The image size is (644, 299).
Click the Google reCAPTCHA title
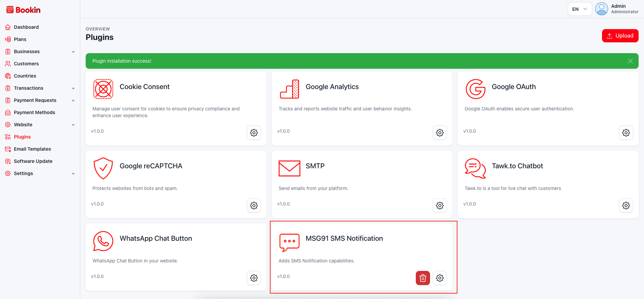[151, 166]
